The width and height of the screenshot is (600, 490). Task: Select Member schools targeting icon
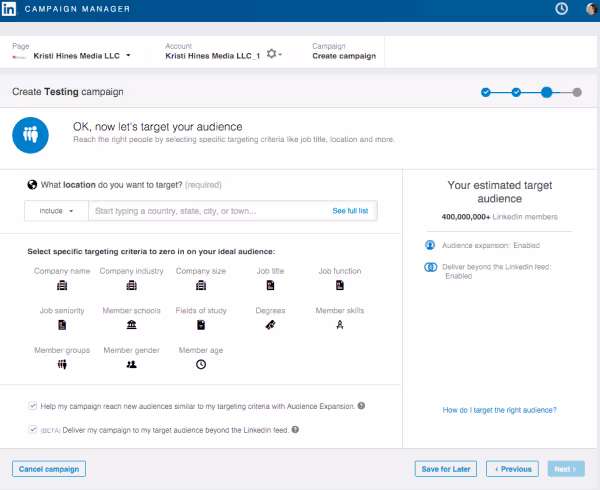tap(132, 325)
